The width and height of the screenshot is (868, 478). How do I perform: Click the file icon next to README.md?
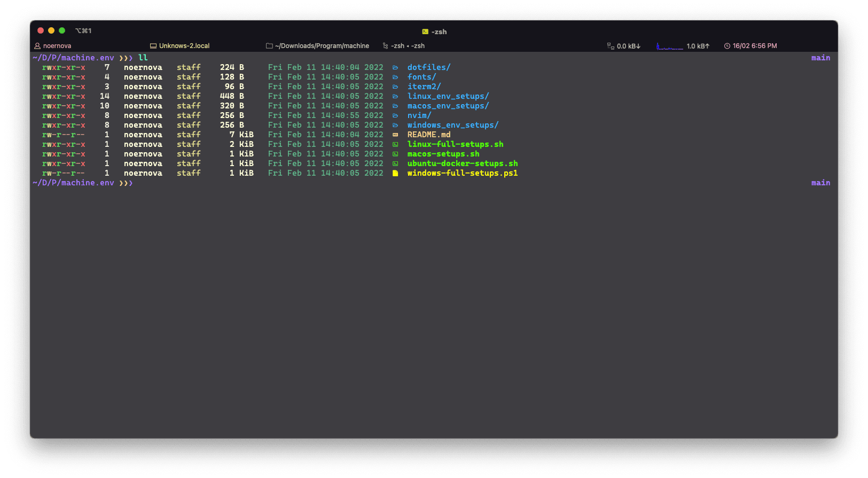click(x=395, y=135)
